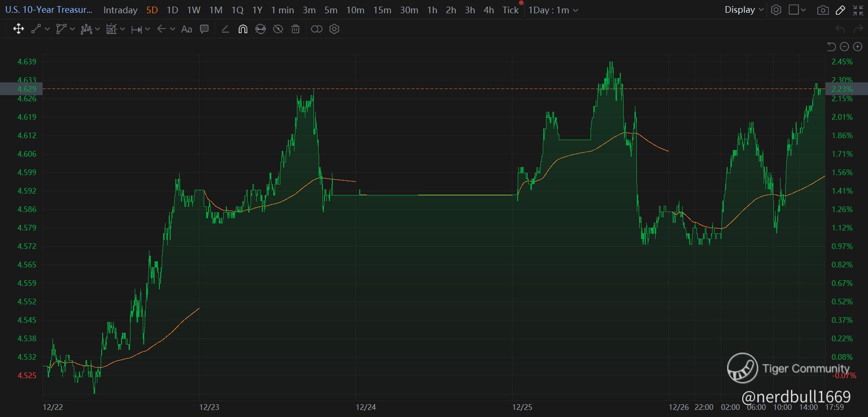Click the U.S. 10-Year Treasury title
Screen dimensions: 868x417
click(49, 10)
